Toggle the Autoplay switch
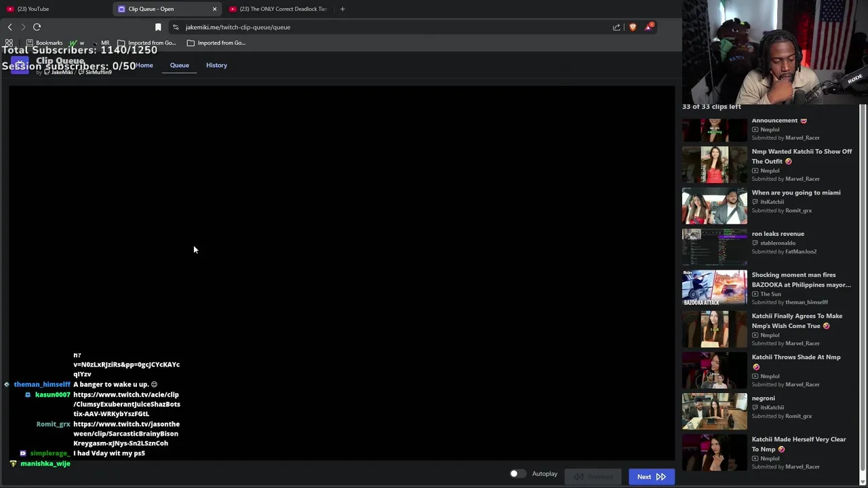Image resolution: width=868 pixels, height=488 pixels. tap(517, 474)
